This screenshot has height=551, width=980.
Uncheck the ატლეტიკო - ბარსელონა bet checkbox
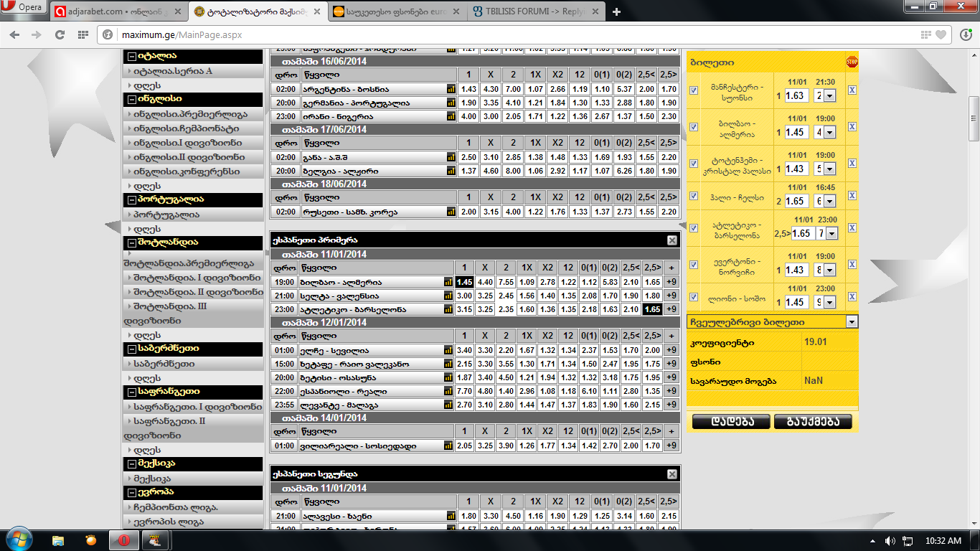click(694, 228)
